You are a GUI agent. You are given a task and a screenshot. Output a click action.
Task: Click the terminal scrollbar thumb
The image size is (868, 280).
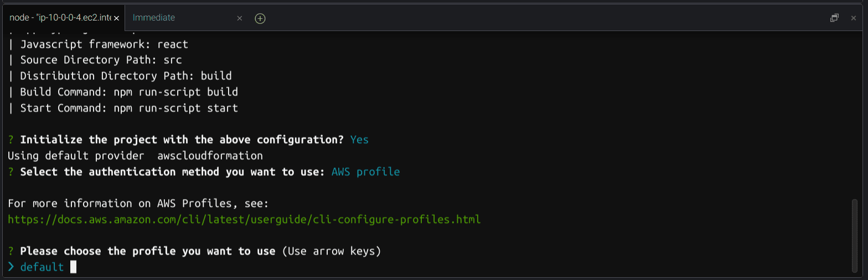pos(855,236)
